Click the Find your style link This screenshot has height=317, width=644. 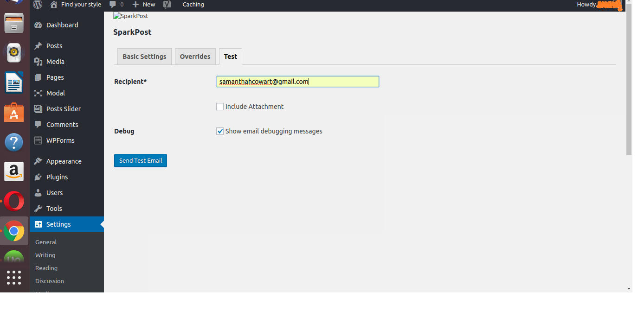pos(80,5)
